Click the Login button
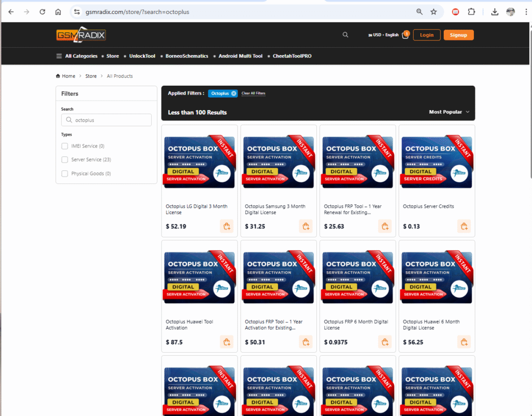This screenshot has width=532, height=416. pos(427,35)
